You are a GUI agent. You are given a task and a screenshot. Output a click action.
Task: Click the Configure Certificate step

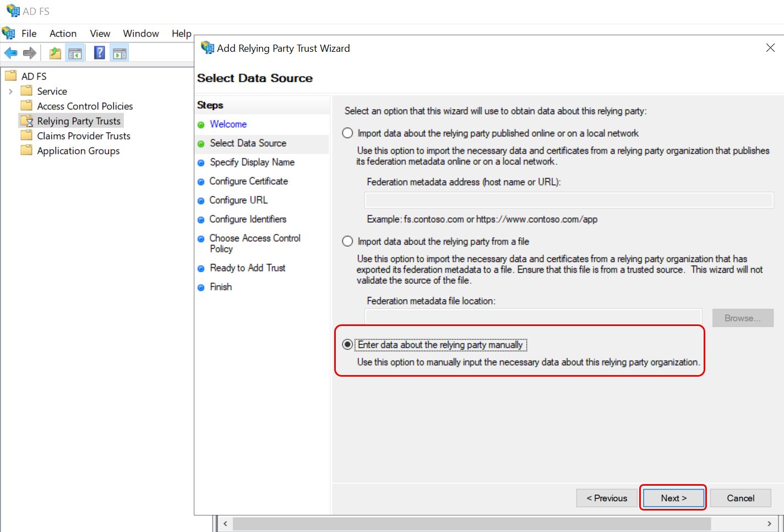click(248, 181)
